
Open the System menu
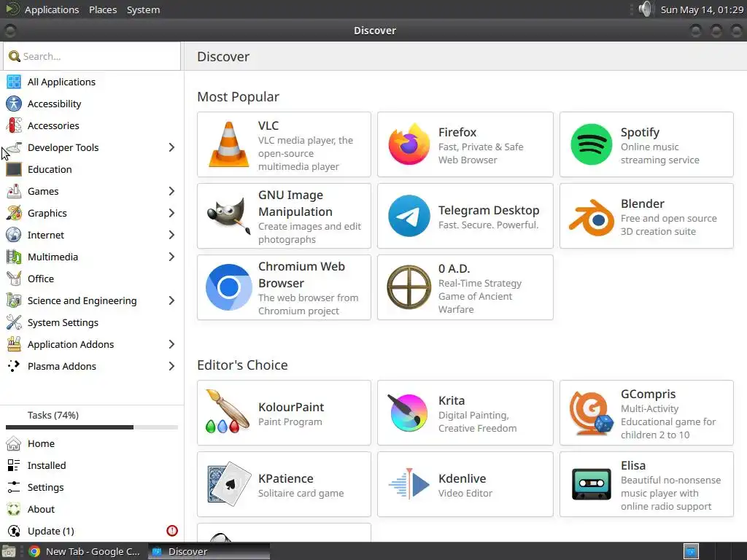(143, 9)
